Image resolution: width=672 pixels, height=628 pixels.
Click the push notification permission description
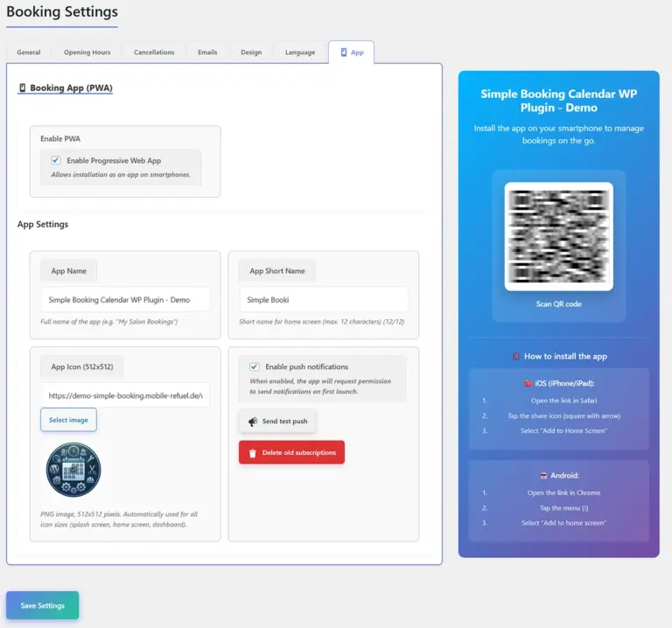tap(320, 386)
